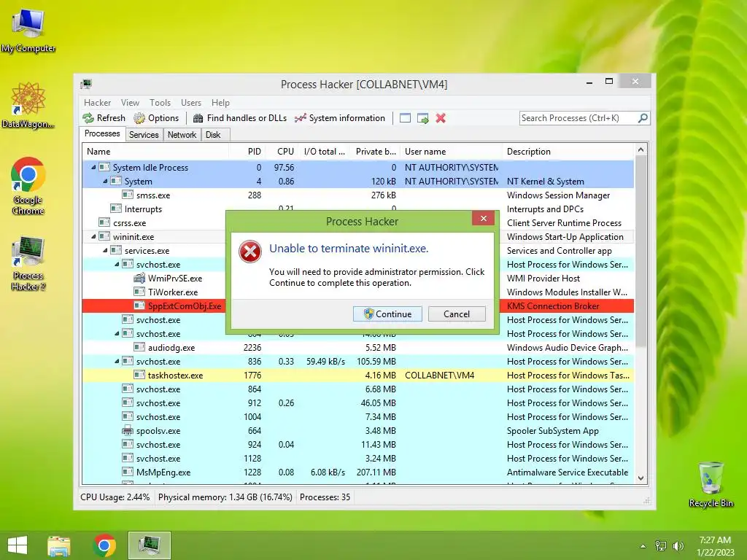Sort by the PID column header
This screenshot has height=560, width=747.
tap(247, 152)
